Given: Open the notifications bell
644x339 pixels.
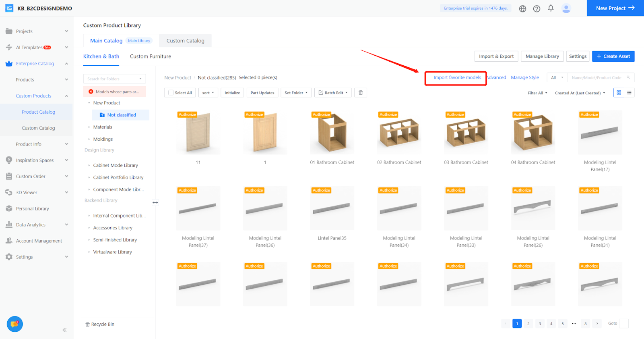Looking at the screenshot, I should [551, 8].
